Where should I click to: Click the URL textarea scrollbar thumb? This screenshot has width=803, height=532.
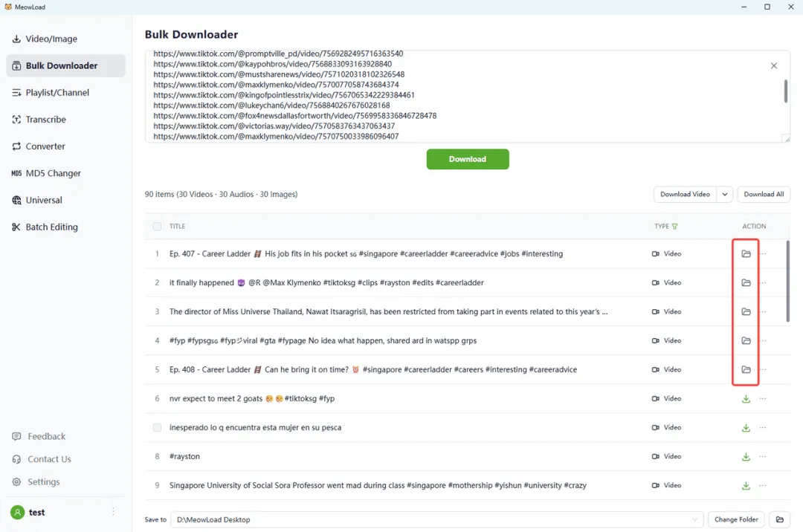coord(786,91)
